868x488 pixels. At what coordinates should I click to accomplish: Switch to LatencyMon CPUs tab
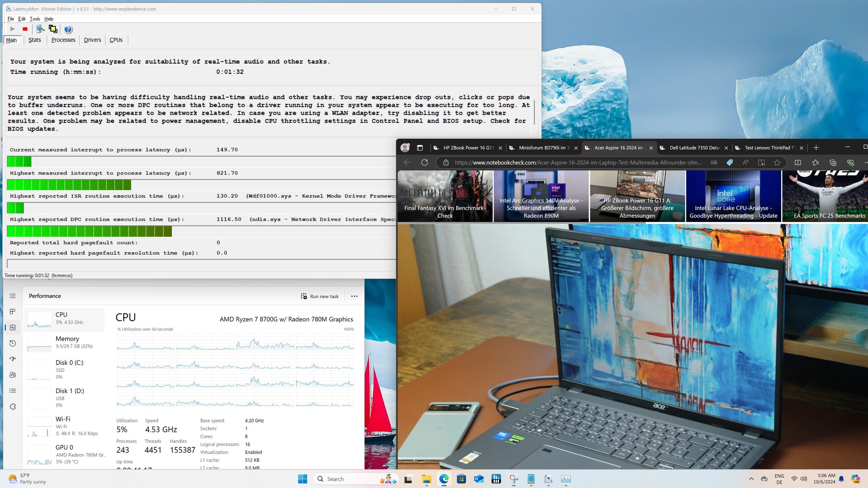(x=116, y=40)
